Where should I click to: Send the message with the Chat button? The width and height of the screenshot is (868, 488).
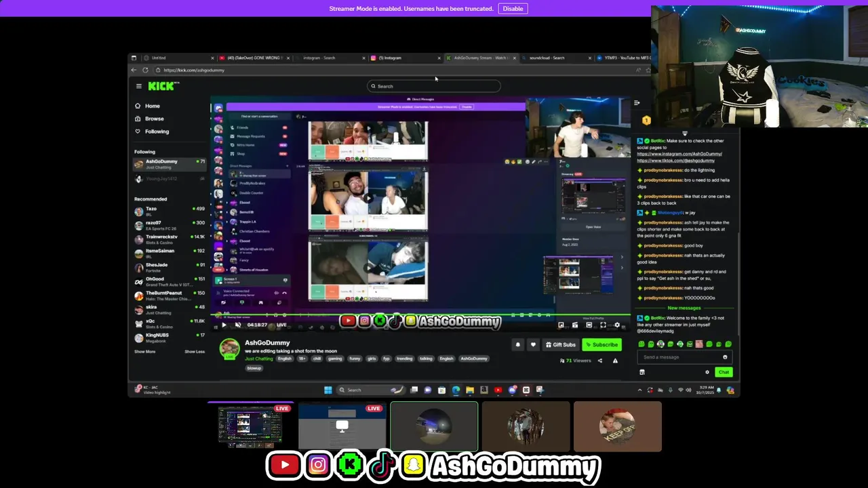(x=724, y=372)
